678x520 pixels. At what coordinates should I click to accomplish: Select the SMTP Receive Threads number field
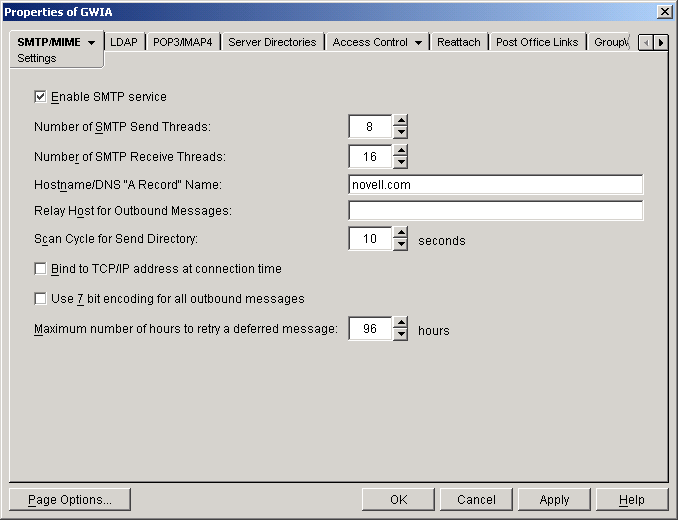pyautogui.click(x=370, y=156)
